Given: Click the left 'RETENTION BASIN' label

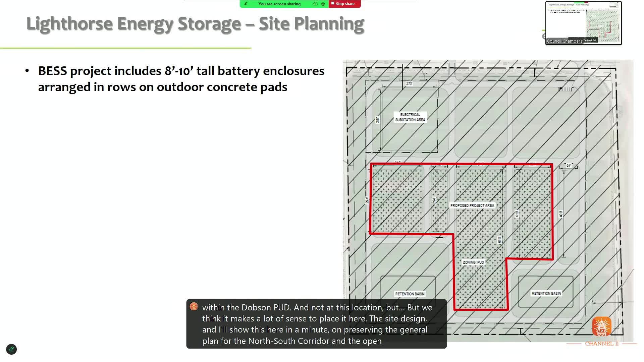Looking at the screenshot, I should [x=410, y=294].
